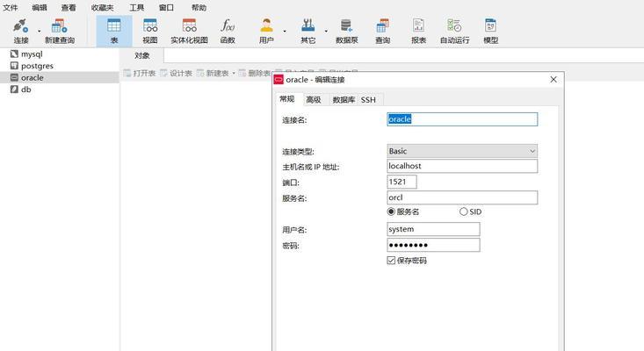Select the 模型 model toolbar icon
The width and height of the screenshot is (644, 351).
tap(491, 32)
